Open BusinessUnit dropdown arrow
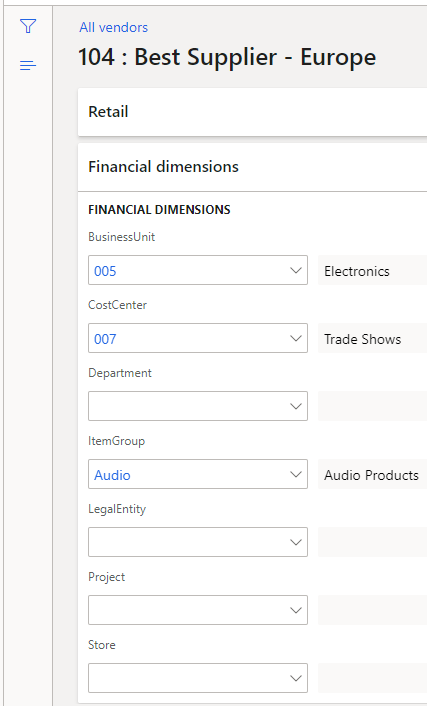 tap(295, 270)
